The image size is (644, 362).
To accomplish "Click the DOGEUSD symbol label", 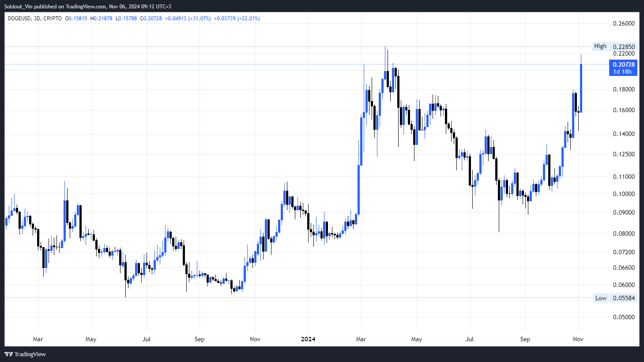I will coord(19,19).
